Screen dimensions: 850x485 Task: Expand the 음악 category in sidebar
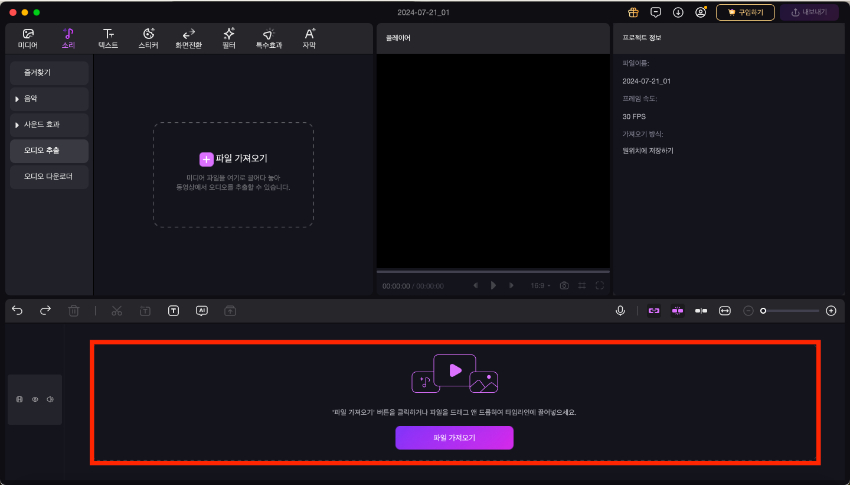(x=49, y=99)
